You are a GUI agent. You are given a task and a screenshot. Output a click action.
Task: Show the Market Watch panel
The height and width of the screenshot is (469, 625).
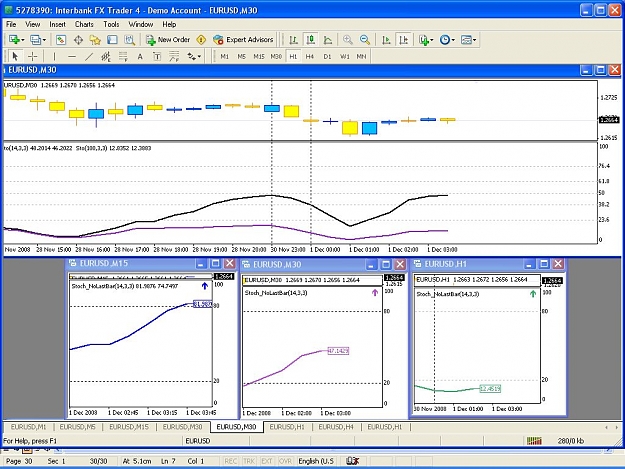pos(61,40)
